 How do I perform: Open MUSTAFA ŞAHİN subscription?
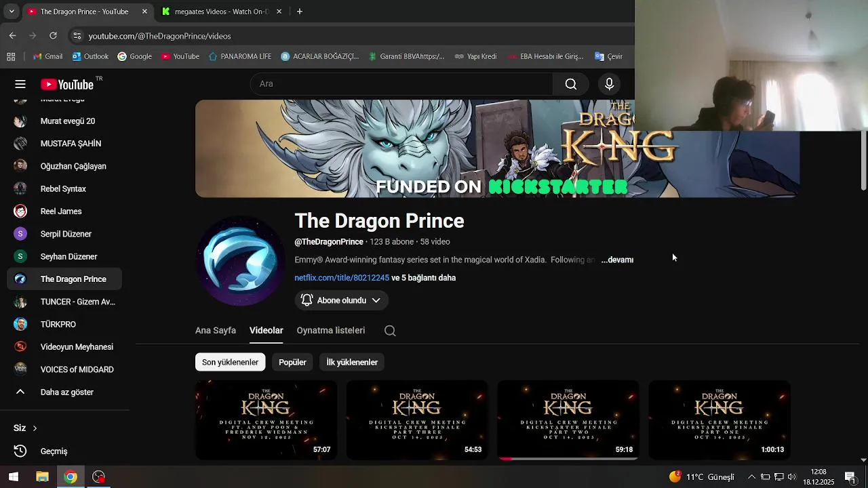64,144
